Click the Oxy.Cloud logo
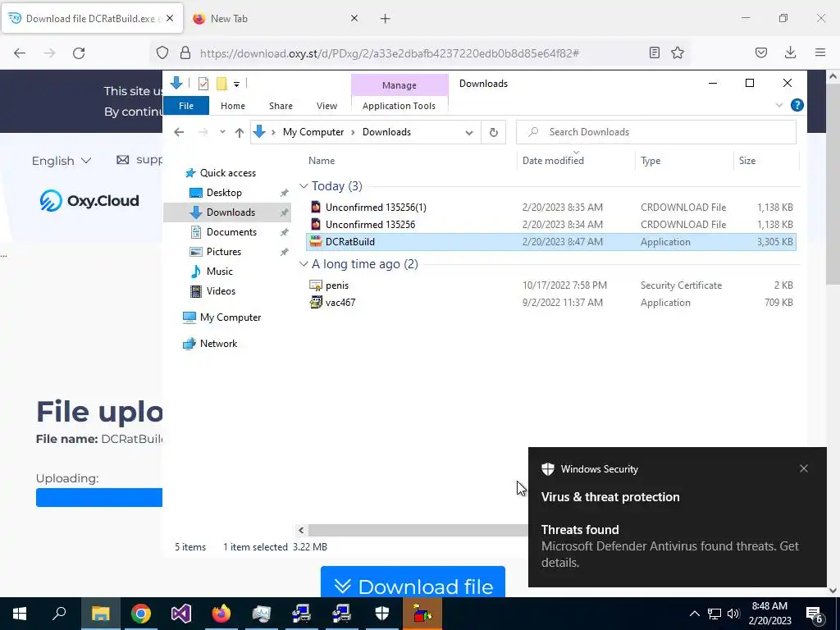Screen dimensions: 840x630 (x=89, y=201)
